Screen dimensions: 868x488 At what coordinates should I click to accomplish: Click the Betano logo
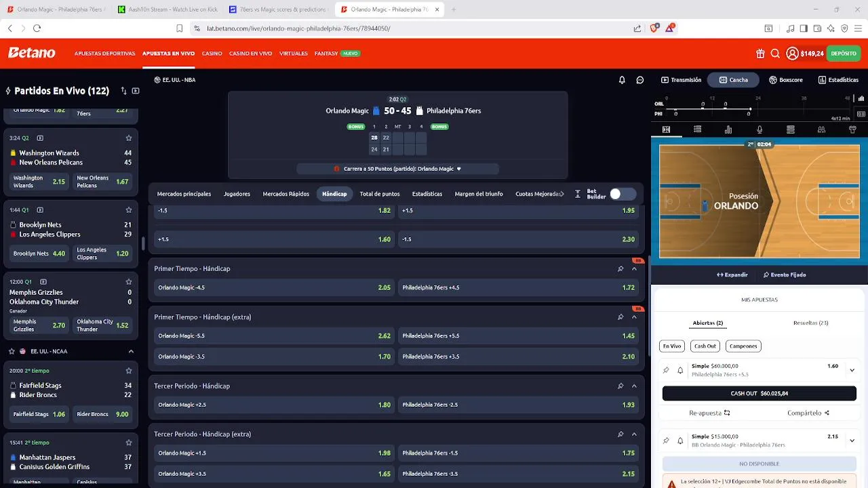tap(31, 53)
